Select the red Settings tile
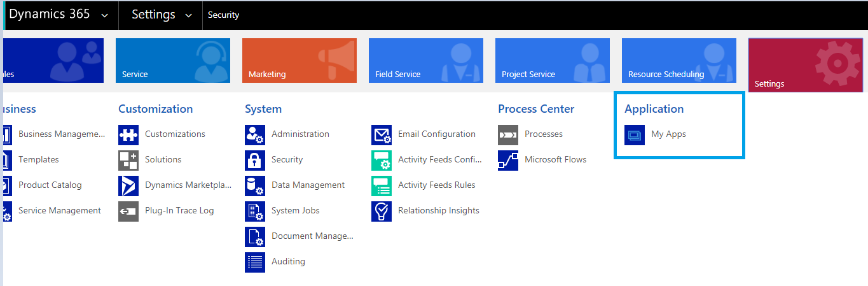 [806, 65]
